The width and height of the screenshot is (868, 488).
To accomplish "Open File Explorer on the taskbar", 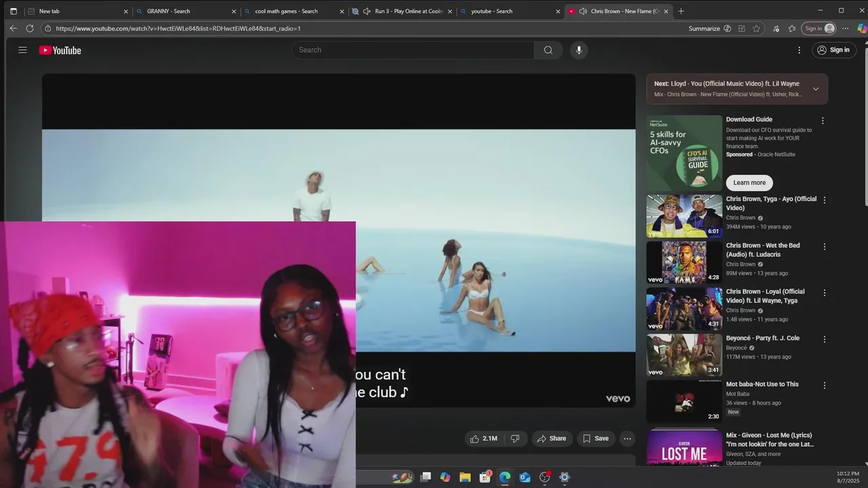I will [465, 477].
